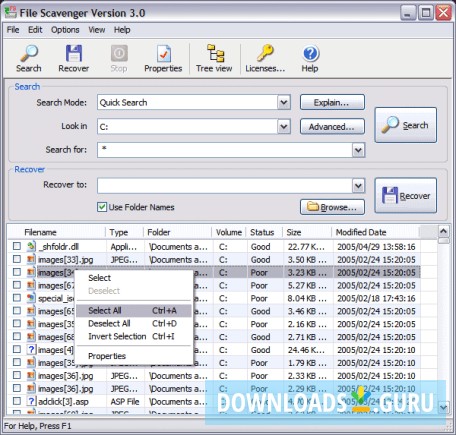Image resolution: width=456 pixels, height=435 pixels.
Task: Check the box for the 8.04 KB file row
Action: tap(17, 298)
